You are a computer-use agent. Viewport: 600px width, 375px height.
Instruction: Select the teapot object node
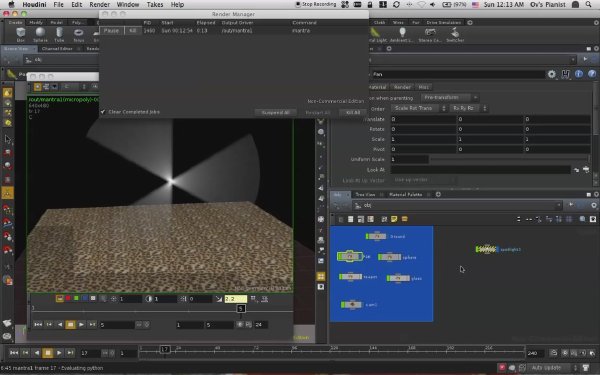click(x=350, y=276)
